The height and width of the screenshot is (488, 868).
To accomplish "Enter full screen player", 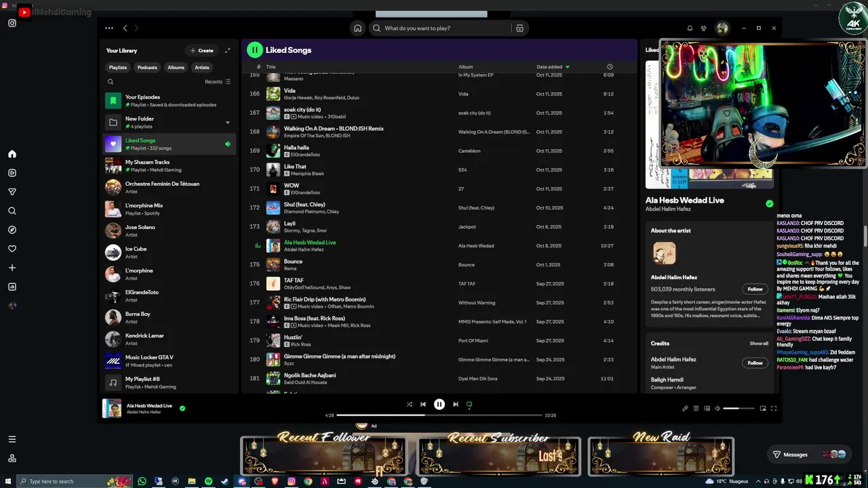I will coord(774,408).
